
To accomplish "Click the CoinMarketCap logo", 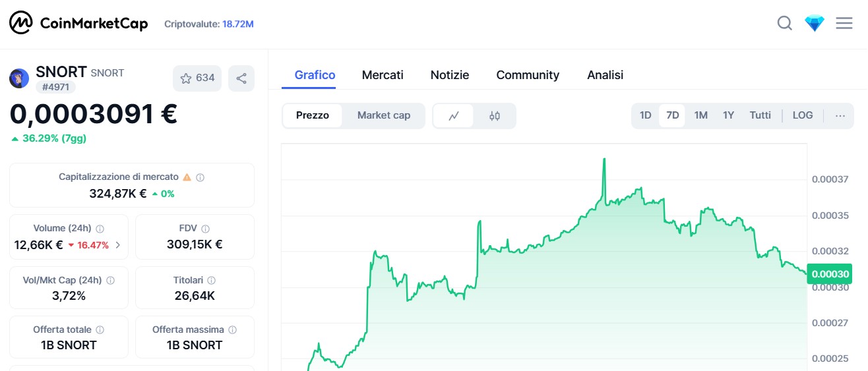I will point(78,24).
